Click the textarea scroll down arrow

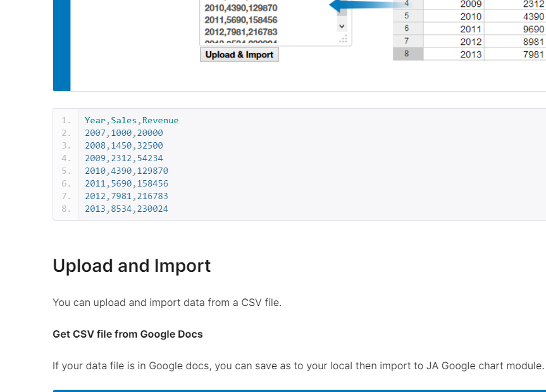click(x=342, y=27)
